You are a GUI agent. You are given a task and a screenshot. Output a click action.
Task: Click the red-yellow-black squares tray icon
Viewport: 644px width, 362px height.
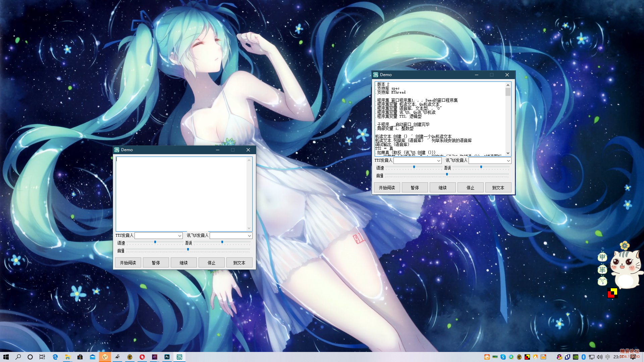point(527,357)
